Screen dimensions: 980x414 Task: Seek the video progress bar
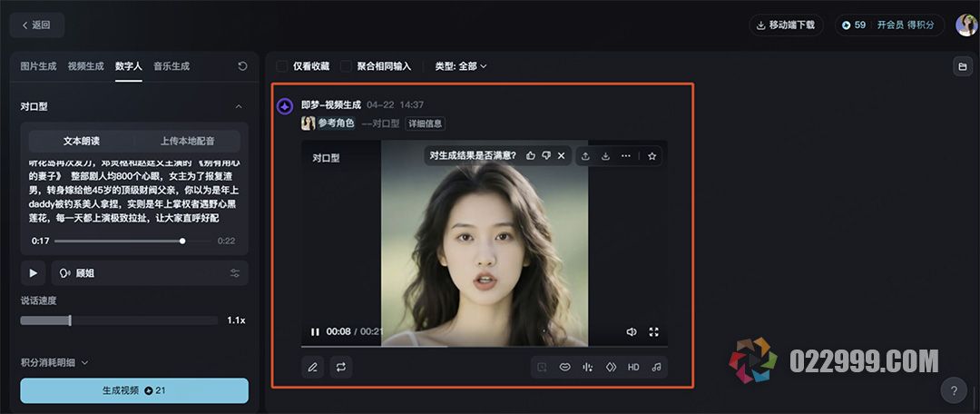click(485, 346)
